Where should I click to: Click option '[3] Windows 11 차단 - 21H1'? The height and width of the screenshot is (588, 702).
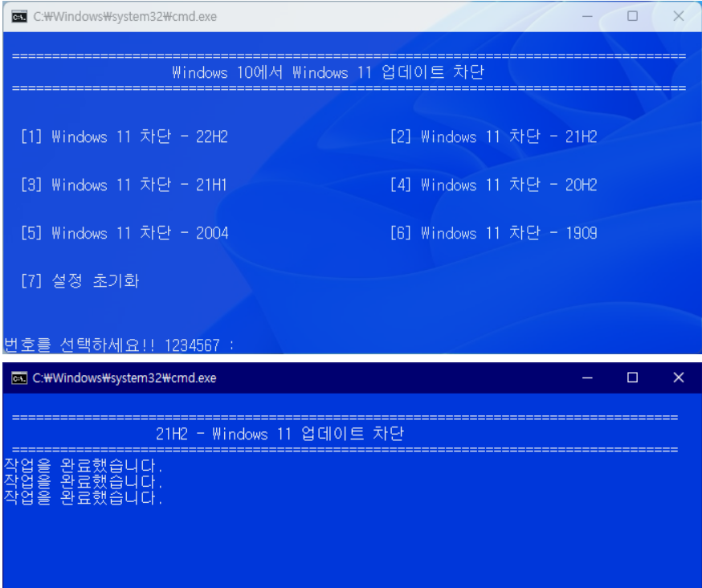point(124,185)
